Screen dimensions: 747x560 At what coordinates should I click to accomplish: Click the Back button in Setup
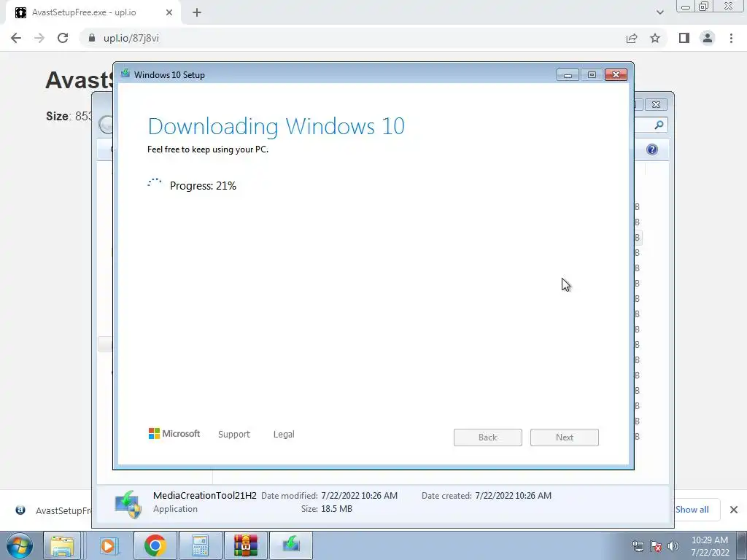pyautogui.click(x=488, y=437)
